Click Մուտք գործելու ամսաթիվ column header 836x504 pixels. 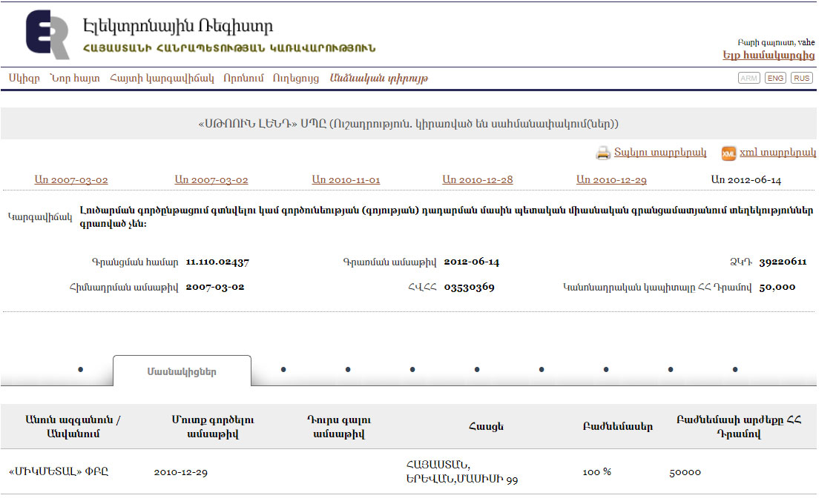(213, 426)
